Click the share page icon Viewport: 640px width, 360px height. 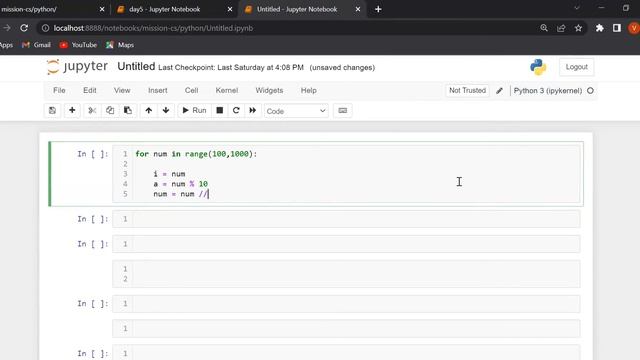click(561, 28)
